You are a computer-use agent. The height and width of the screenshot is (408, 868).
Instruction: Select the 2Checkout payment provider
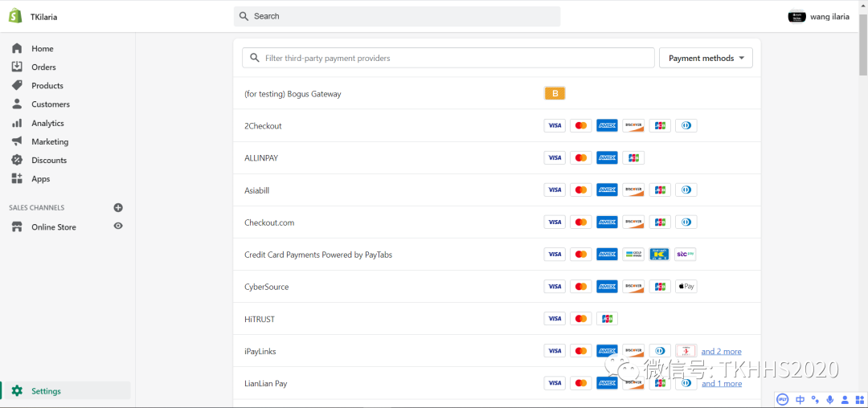263,126
